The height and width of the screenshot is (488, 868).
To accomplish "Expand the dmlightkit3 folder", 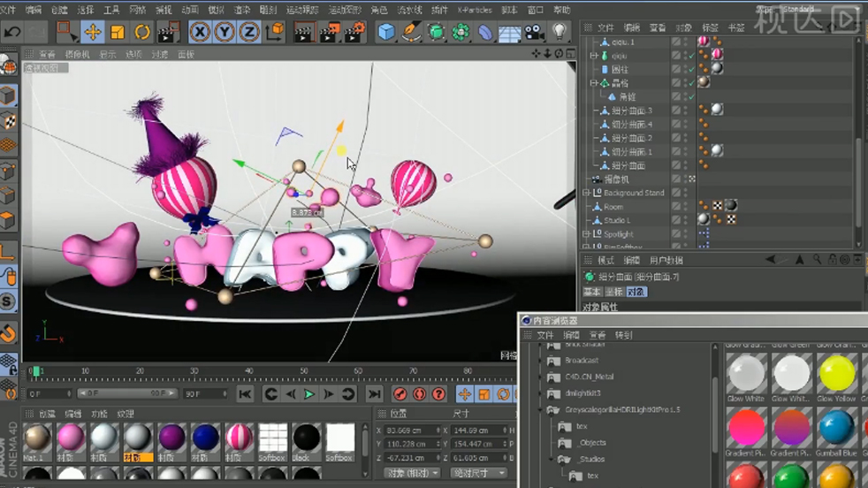I will pyautogui.click(x=540, y=393).
